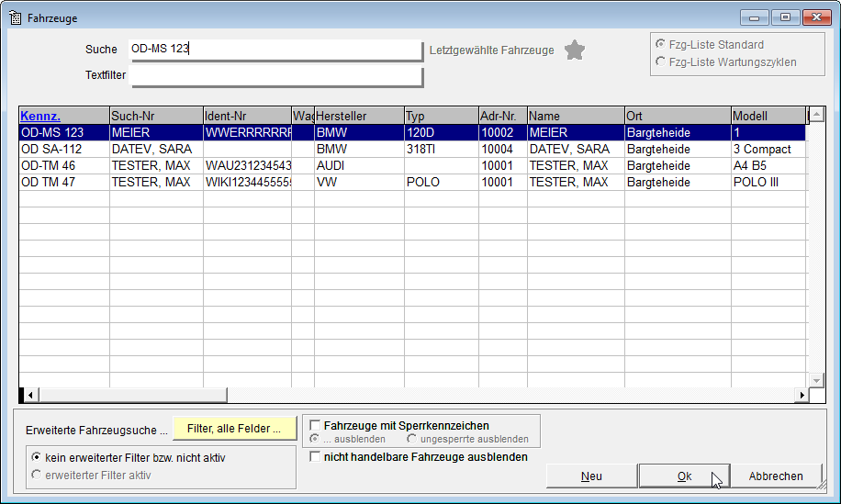
Task: Click the Modell cell A4 B5
Action: (768, 165)
